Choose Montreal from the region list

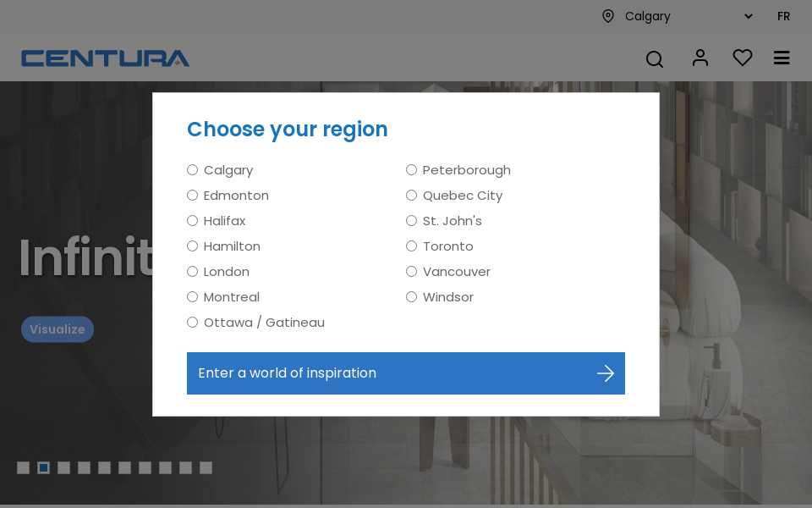click(192, 296)
